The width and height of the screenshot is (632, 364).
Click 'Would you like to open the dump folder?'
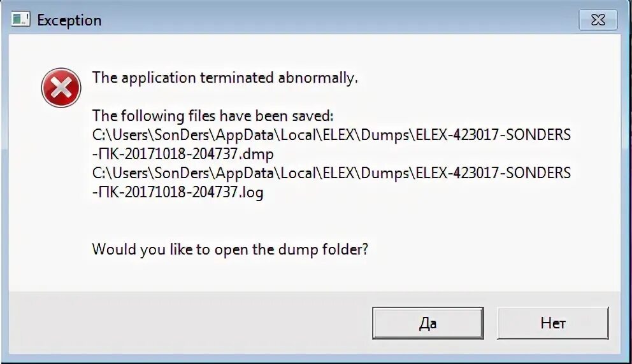230,249
